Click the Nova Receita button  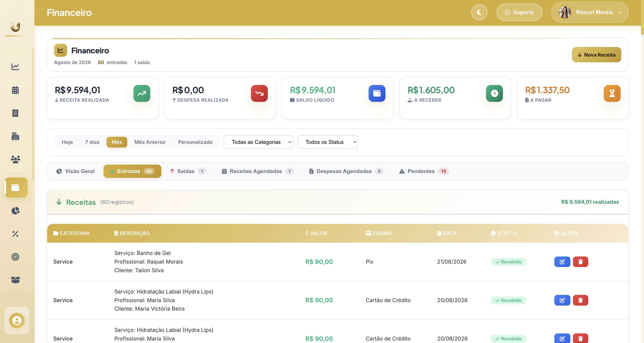(596, 54)
